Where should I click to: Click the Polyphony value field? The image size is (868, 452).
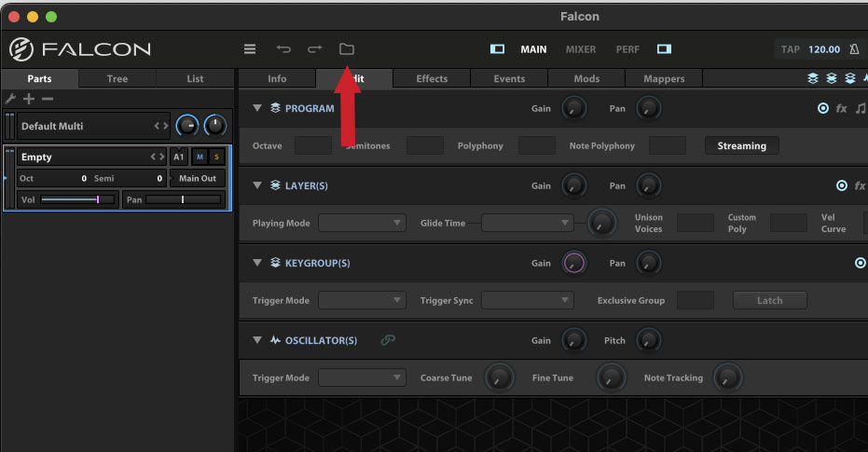536,145
